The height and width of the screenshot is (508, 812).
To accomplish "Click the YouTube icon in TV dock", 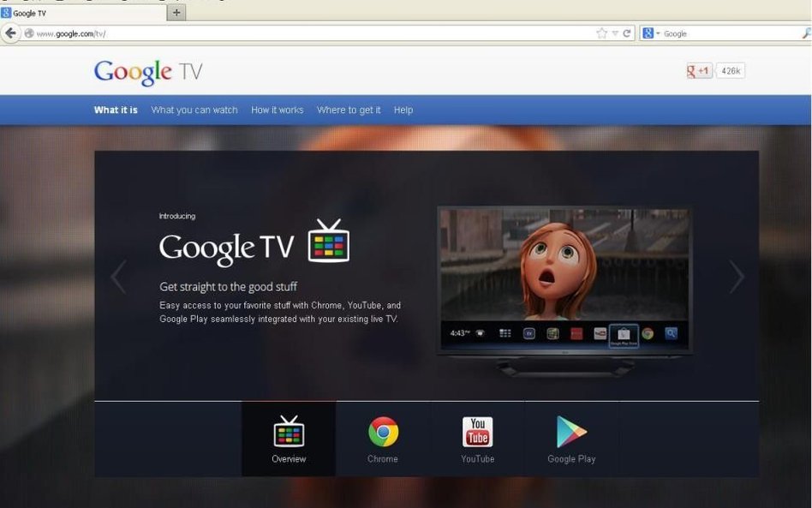I will tap(600, 333).
